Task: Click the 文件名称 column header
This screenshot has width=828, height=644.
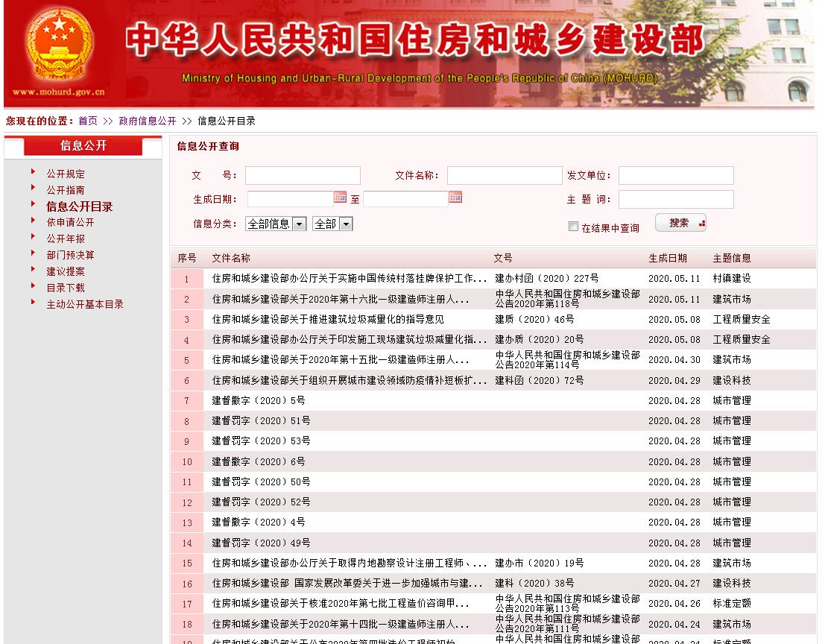Action: pyautogui.click(x=231, y=259)
